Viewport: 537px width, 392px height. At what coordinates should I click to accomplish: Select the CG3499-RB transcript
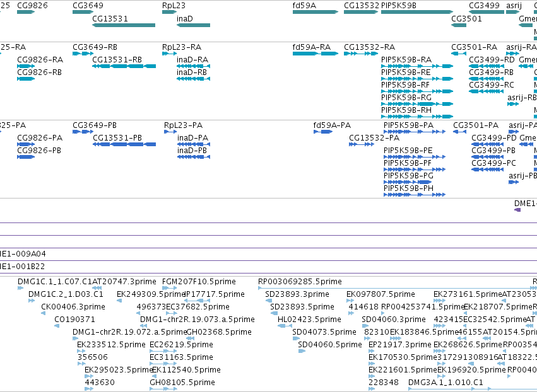pyautogui.click(x=487, y=79)
